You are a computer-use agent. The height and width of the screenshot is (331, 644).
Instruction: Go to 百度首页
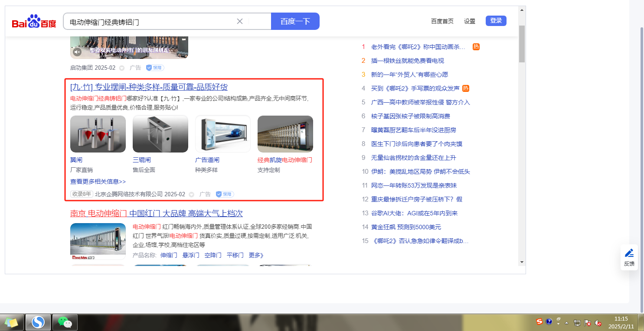coord(442,21)
